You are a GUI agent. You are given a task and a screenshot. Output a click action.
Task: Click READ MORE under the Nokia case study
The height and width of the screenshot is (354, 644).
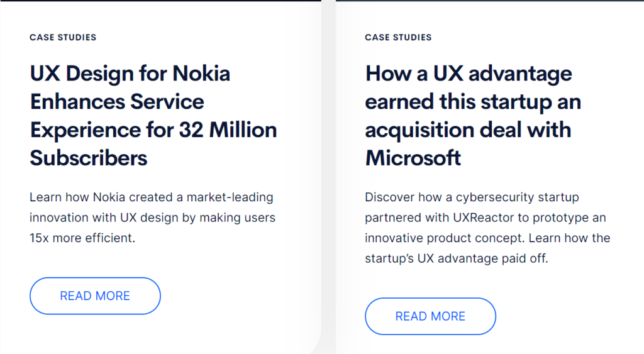click(95, 296)
